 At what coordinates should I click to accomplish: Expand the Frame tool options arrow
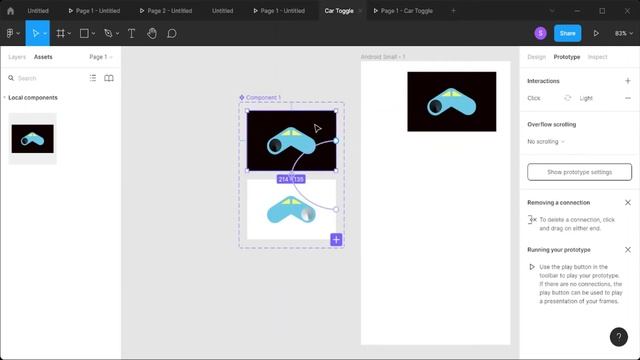click(69, 33)
